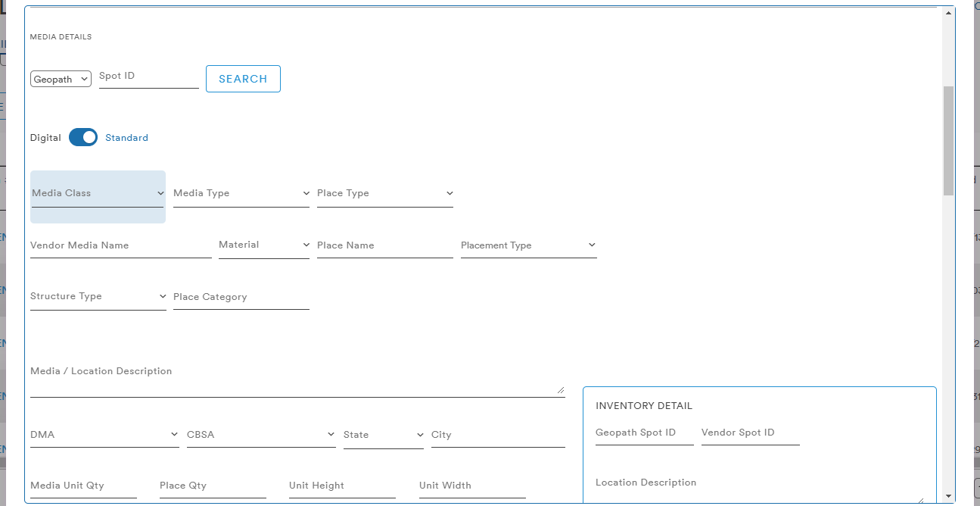The width and height of the screenshot is (980, 506).
Task: Open the Placement Type dropdown
Action: pos(529,245)
